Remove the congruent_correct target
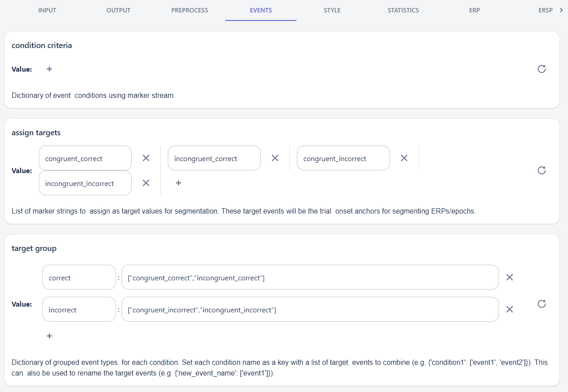Viewport: 568px width, 392px height. (x=146, y=158)
